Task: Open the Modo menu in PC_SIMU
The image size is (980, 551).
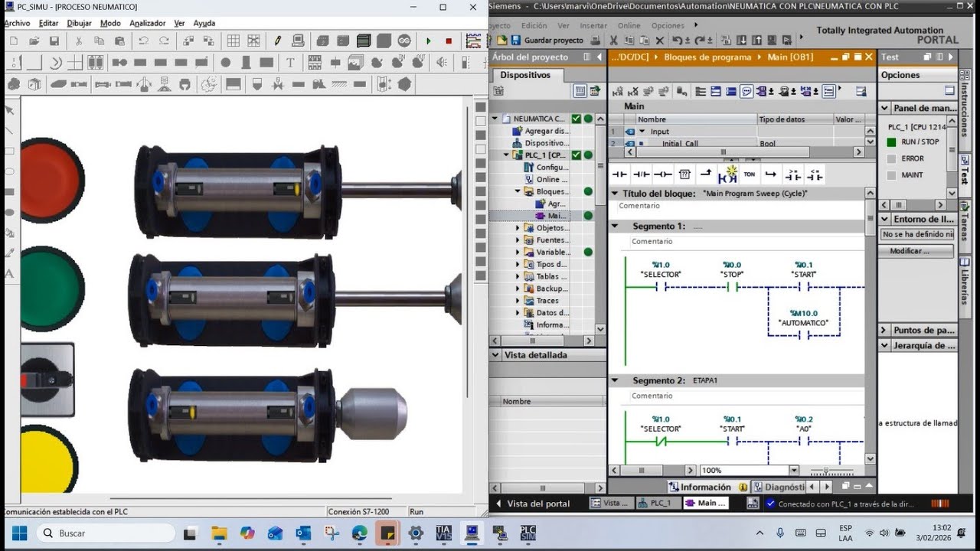Action: [110, 23]
